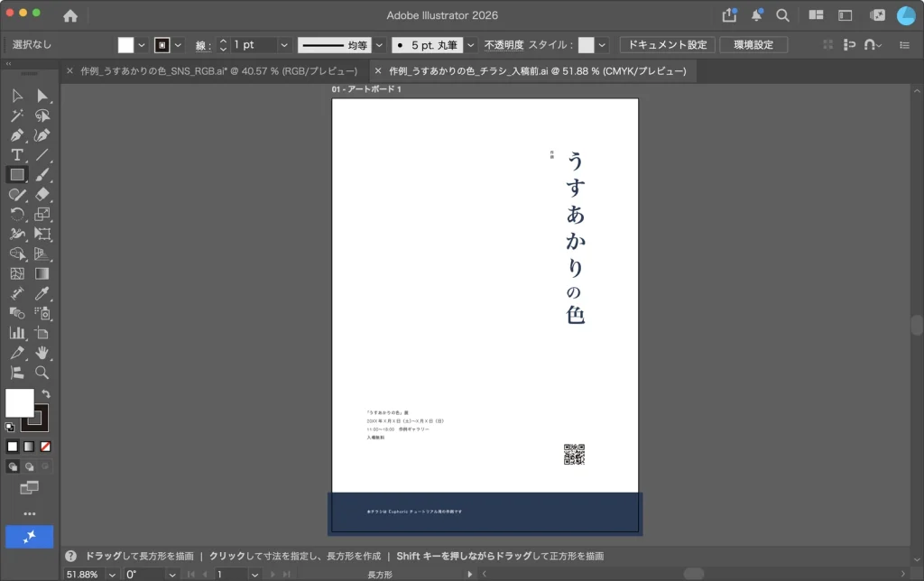Viewport: 924px width, 581px height.
Task: Open the fill color dropdown arrow
Action: click(142, 45)
